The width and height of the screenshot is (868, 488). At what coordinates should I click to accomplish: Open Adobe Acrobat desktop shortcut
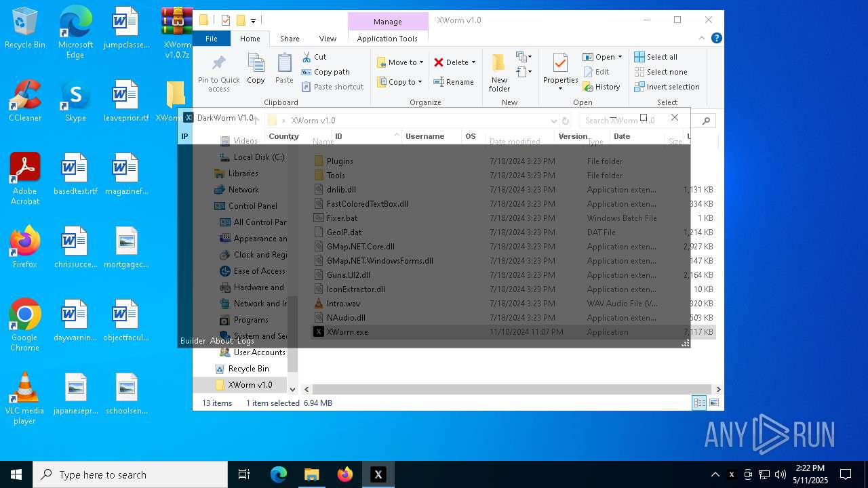(25, 179)
